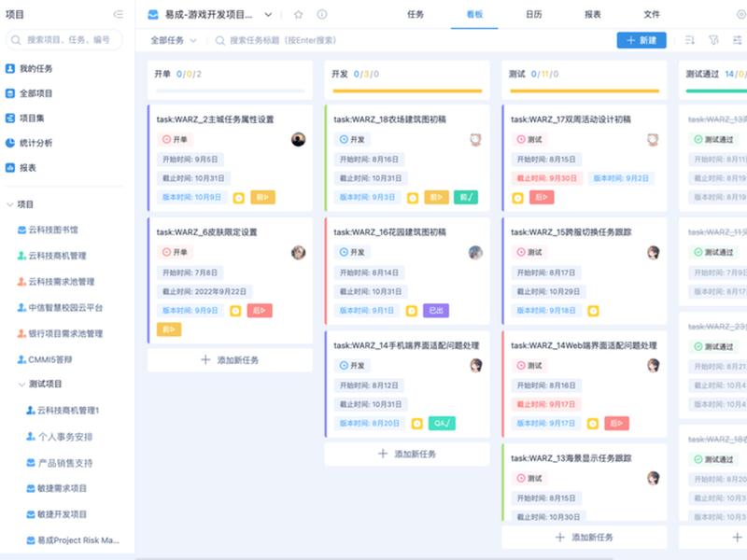Screen dimensions: 747x560
Task: Star the 易成-游戏开发项目 project
Action: click(x=298, y=14)
